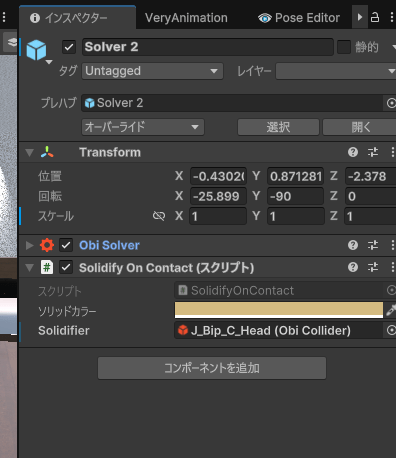396x458 pixels.
Task: Open Solidify On Contact presets icon
Action: click(373, 267)
